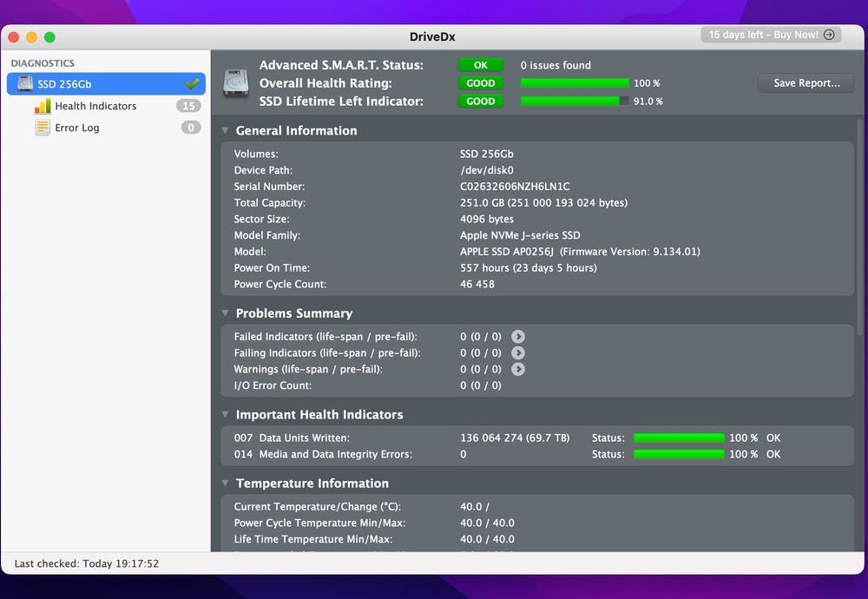
Task: Click the Save Report button
Action: 806,83
